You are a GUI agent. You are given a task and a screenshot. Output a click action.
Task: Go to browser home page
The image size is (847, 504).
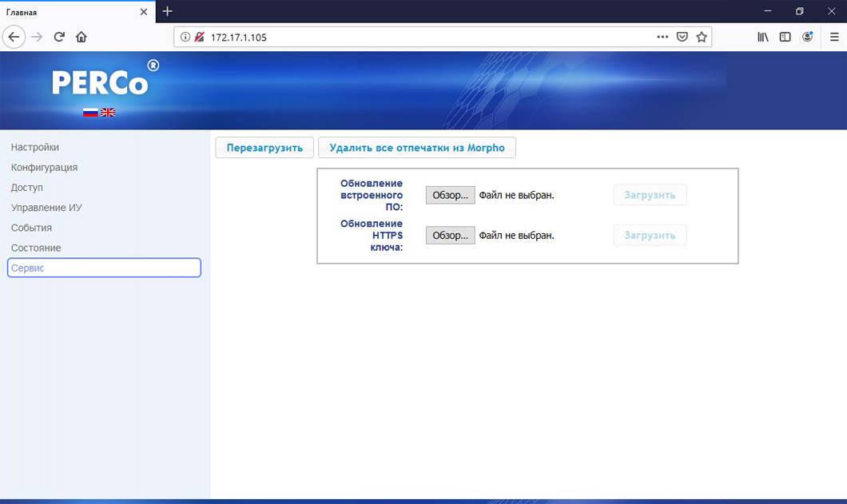pos(81,37)
